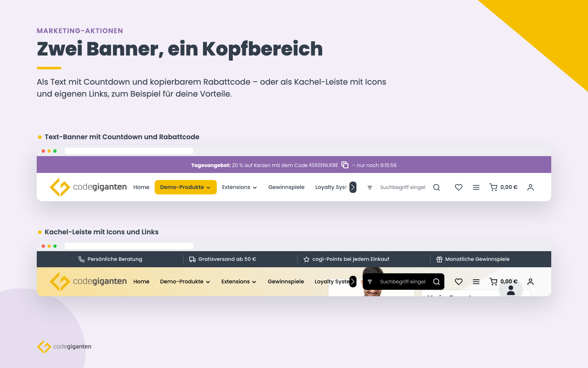The height and width of the screenshot is (368, 588).
Task: Click search magnifier in upper header
Action: pos(436,187)
